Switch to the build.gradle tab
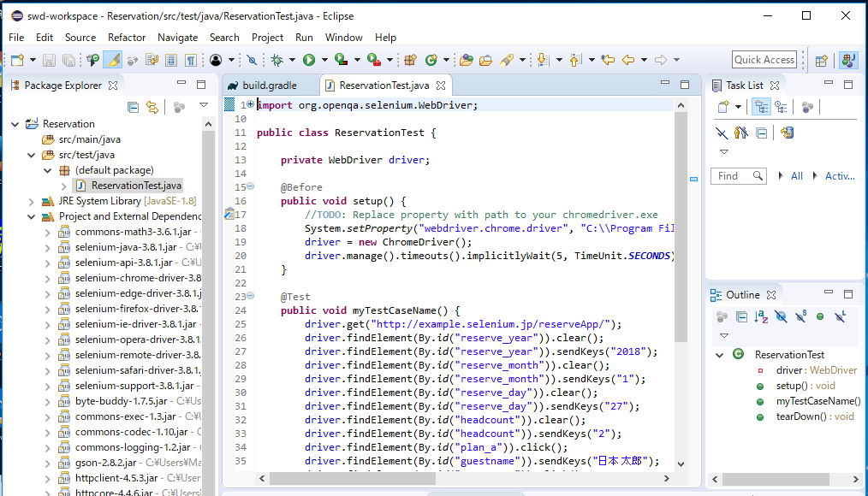Image resolution: width=868 pixels, height=496 pixels. 271,86
